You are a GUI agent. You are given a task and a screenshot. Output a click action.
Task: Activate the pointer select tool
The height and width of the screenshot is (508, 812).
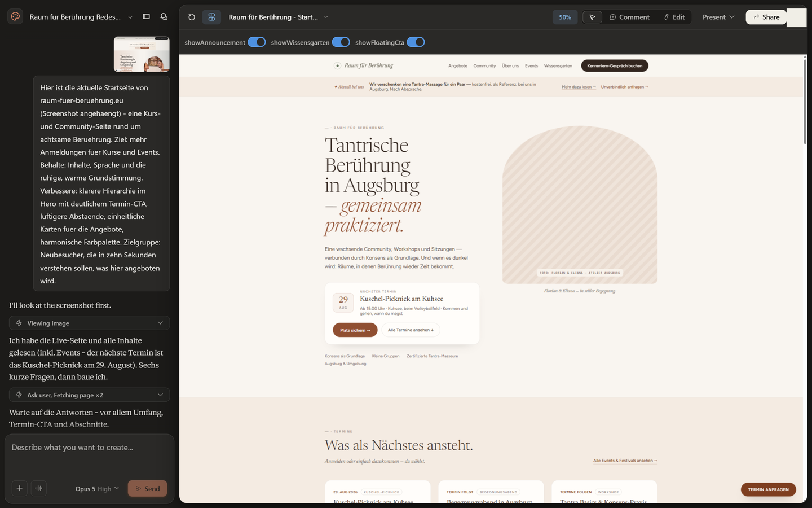pyautogui.click(x=592, y=17)
